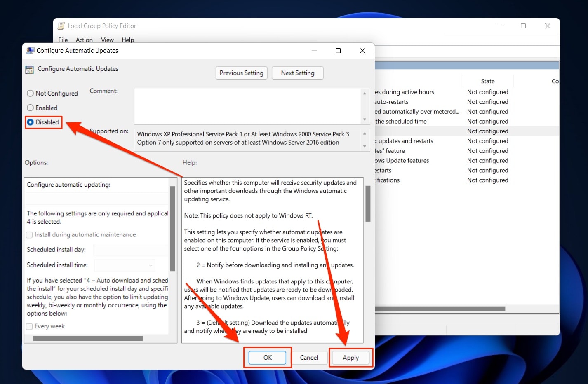Open the View menu
588x384 pixels.
coord(107,40)
